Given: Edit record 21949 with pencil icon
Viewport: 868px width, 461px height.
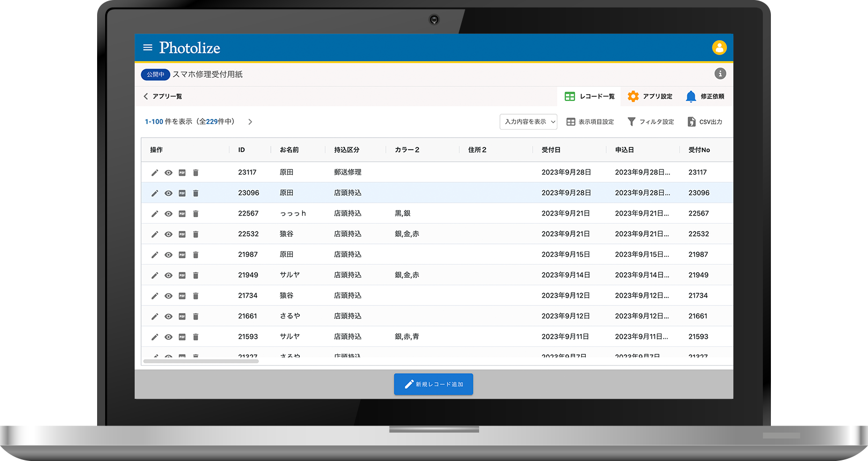Looking at the screenshot, I should tap(155, 276).
